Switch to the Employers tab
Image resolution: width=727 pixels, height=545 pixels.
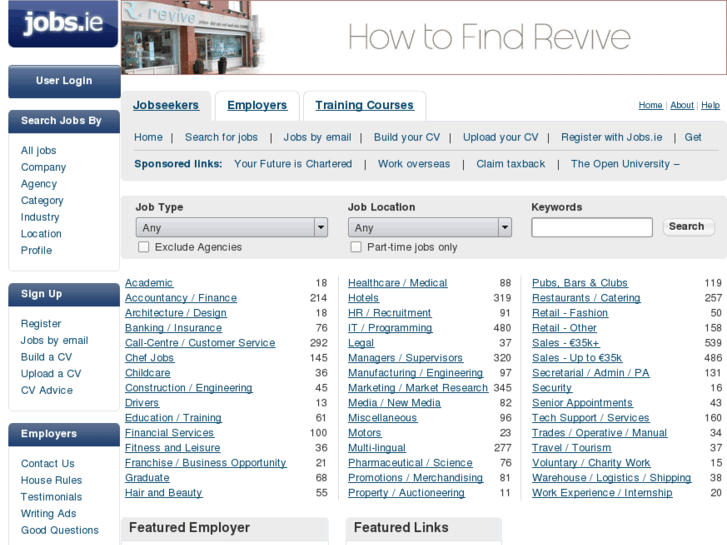pos(257,105)
